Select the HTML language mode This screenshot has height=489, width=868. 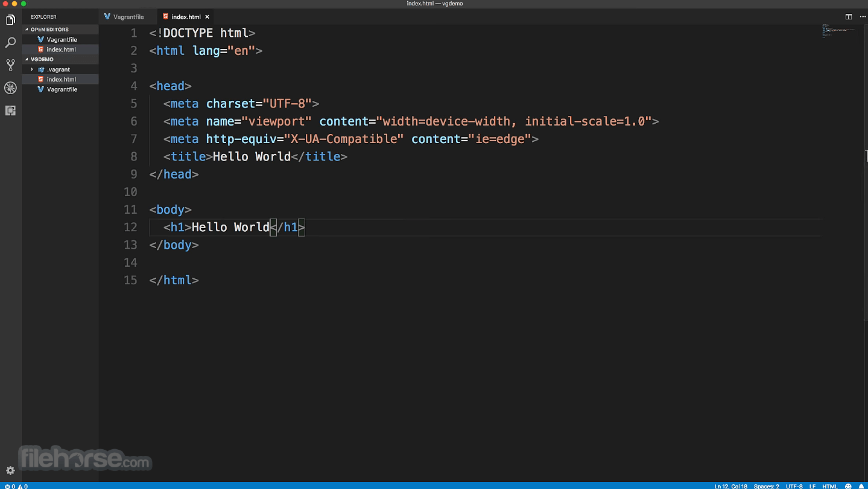830,486
